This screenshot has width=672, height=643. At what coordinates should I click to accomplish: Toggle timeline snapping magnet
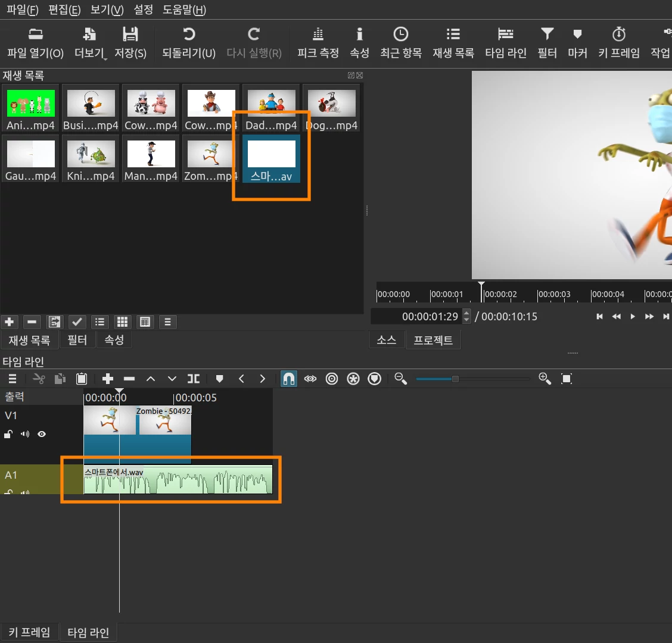point(289,379)
